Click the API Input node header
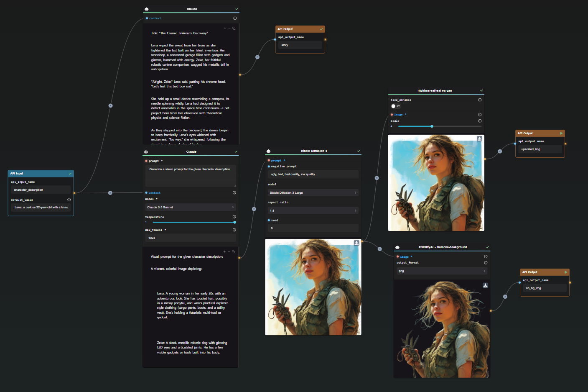 point(41,173)
